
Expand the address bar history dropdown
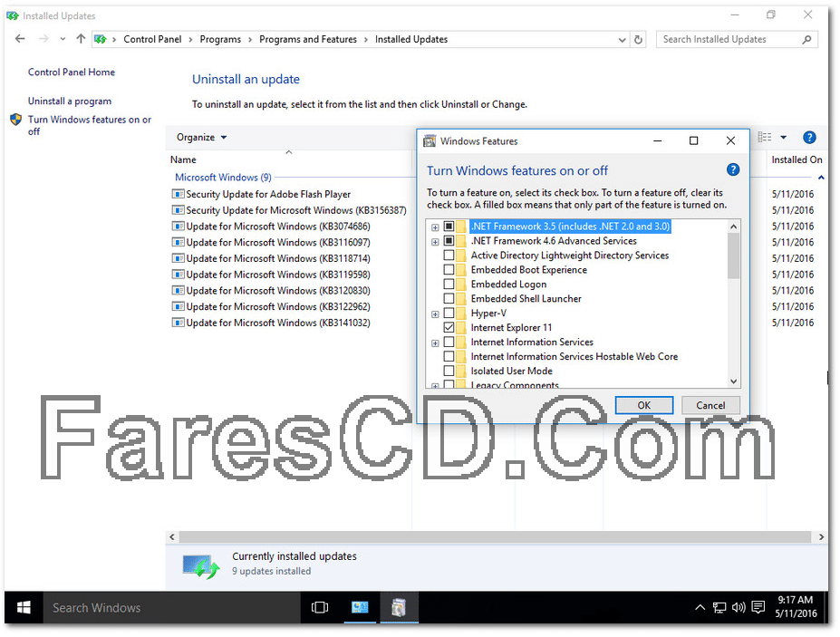point(622,40)
